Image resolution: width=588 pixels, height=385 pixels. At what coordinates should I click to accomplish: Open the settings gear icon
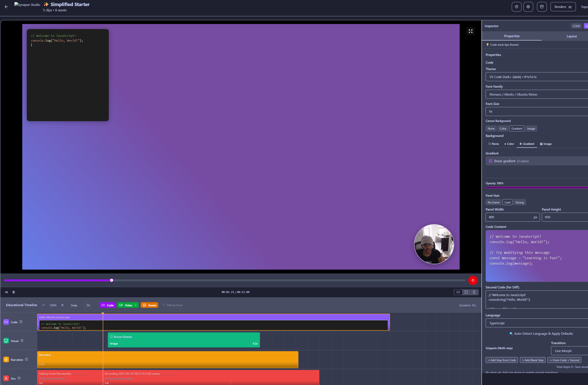[528, 7]
